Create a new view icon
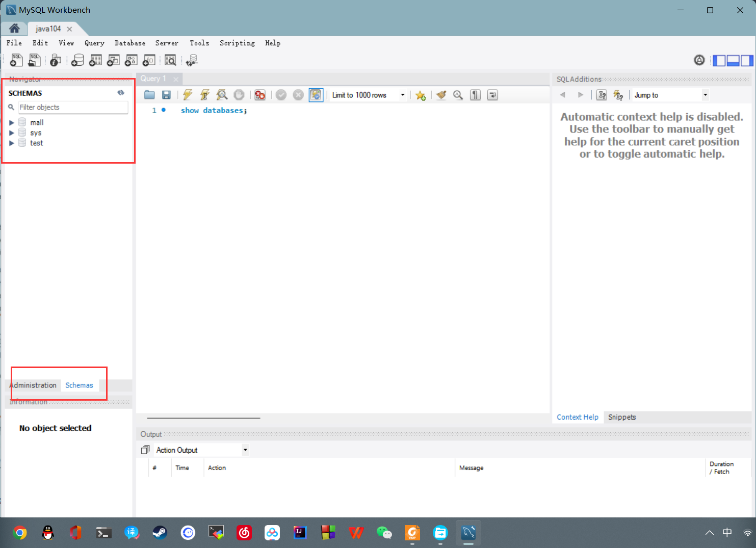756x548 pixels. tap(113, 60)
